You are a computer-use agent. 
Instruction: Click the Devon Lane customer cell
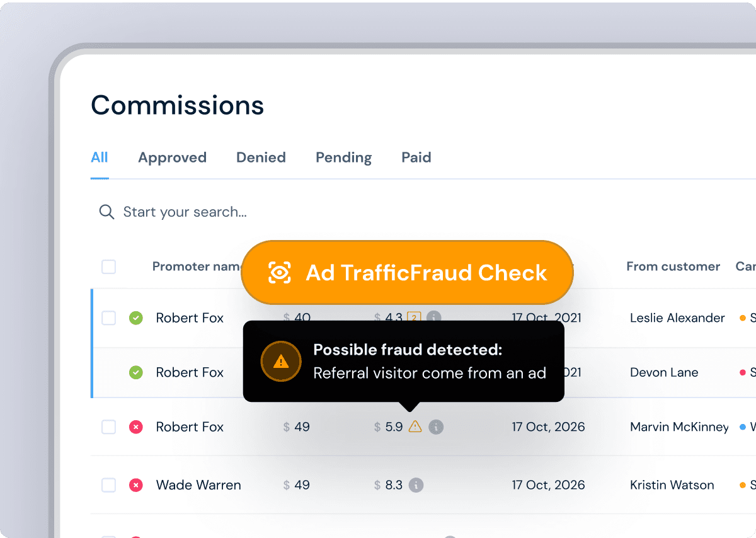(664, 373)
